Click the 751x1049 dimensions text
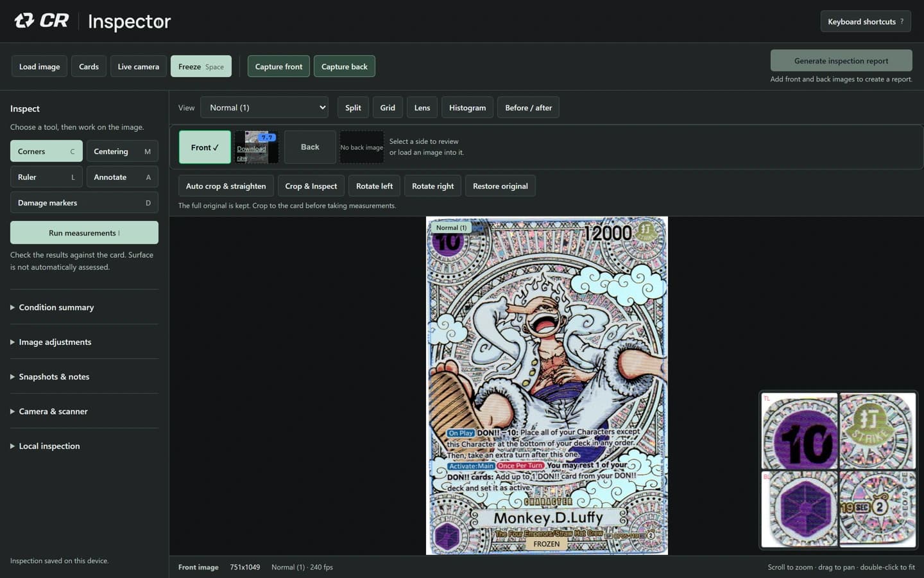924x578 pixels. coord(245,567)
